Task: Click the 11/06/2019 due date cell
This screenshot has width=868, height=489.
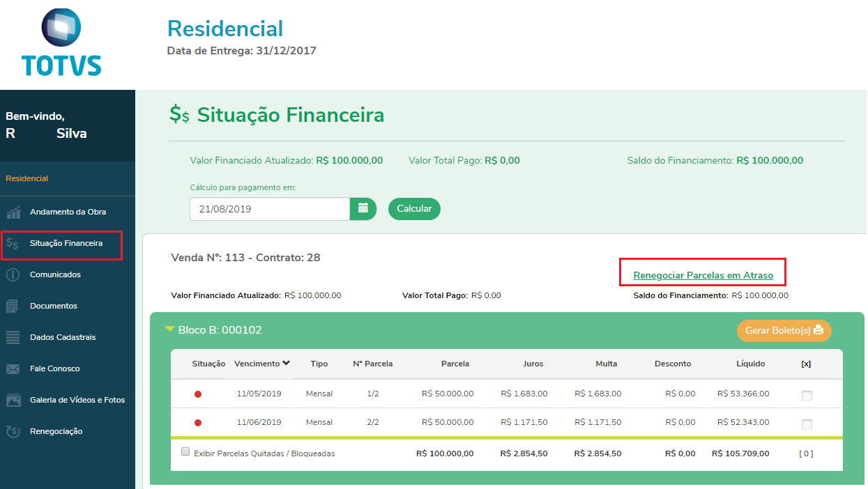Action: point(259,422)
